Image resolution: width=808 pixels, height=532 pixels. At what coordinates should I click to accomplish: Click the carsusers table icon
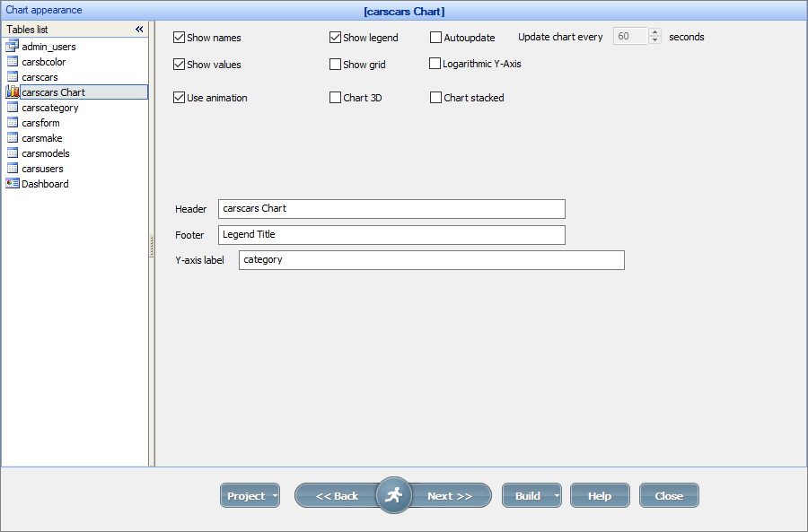[x=13, y=169]
